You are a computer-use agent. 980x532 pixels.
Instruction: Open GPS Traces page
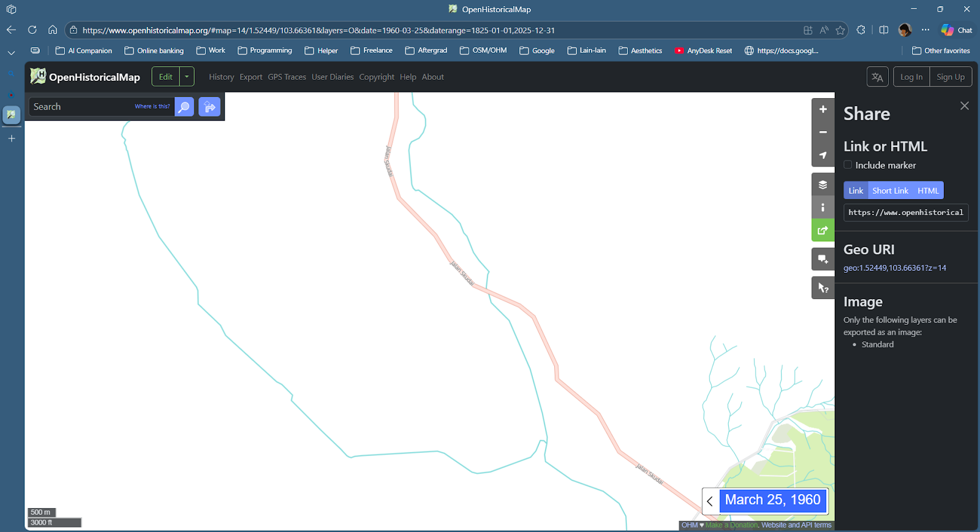coord(287,77)
